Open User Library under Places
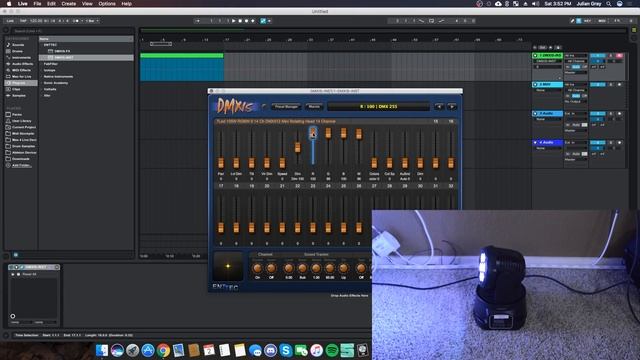 pos(20,121)
